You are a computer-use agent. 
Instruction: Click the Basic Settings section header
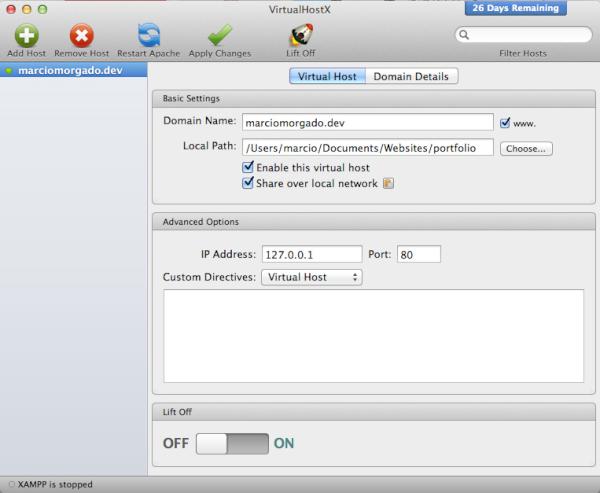pos(373,99)
